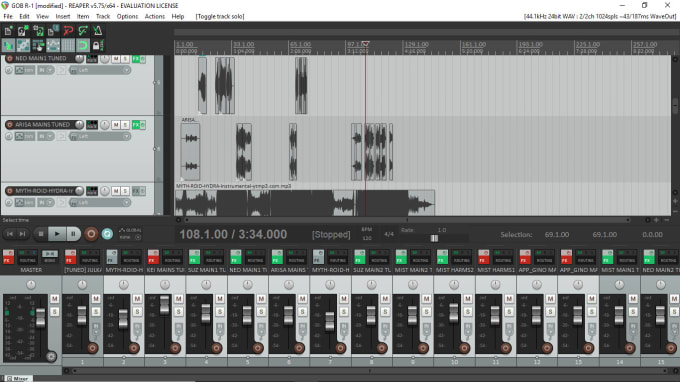Open Project Settings from the toolbar
This screenshot has width=680, height=382.
(53, 31)
